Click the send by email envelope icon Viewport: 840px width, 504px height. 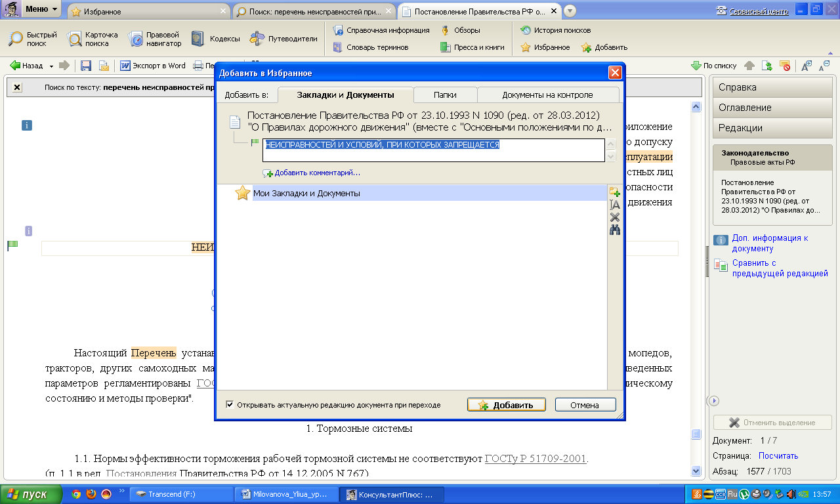tap(104, 66)
